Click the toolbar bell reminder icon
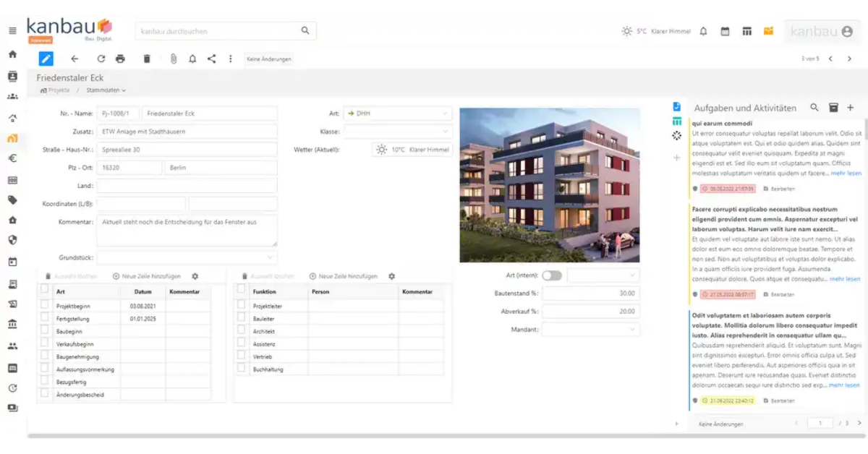 pos(192,59)
